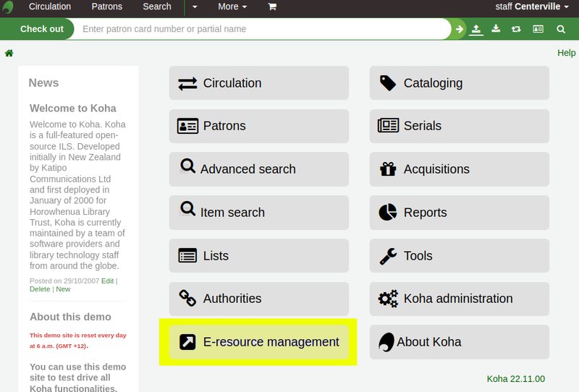579x392 pixels.
Task: Click the Acquisitions gift icon
Action: click(388, 169)
